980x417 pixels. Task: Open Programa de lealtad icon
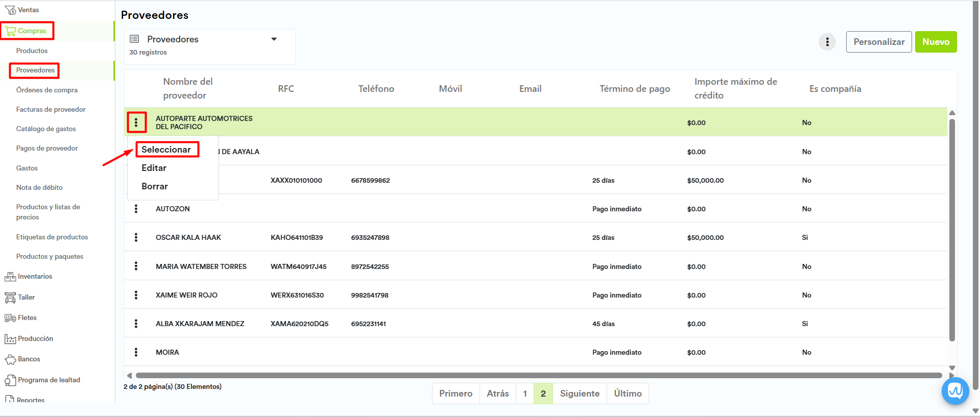point(10,380)
